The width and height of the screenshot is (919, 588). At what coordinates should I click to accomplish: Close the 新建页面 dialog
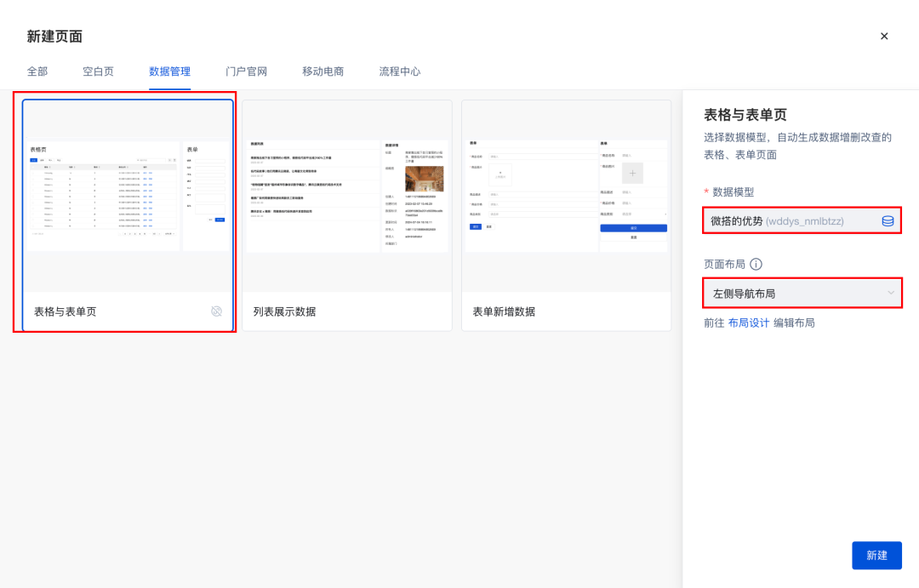point(884,37)
